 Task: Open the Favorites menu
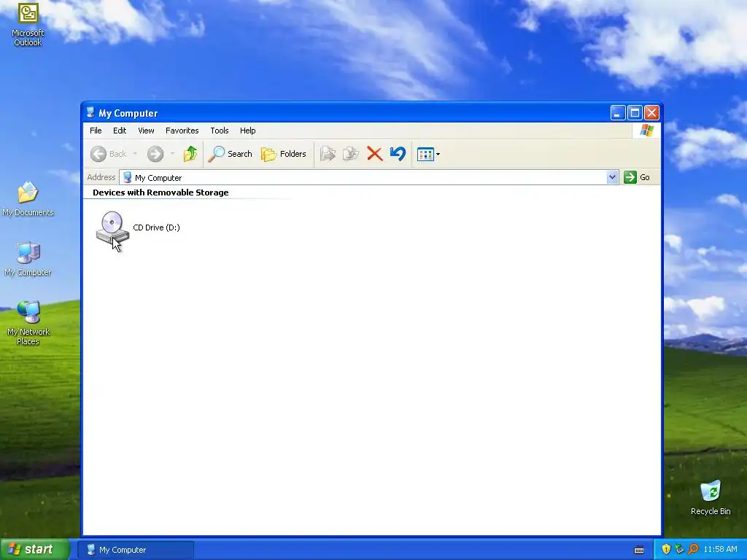(x=182, y=131)
